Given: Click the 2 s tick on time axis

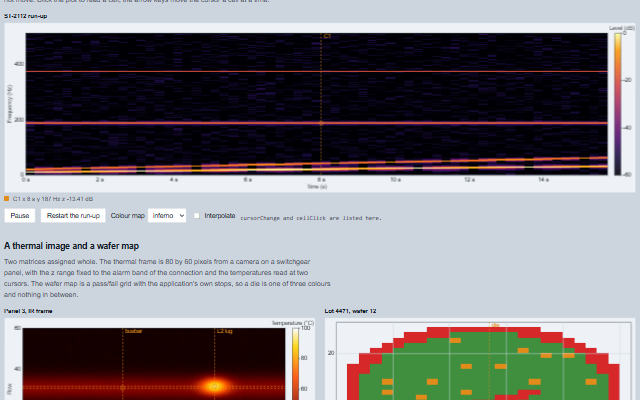Looking at the screenshot, I should pyautogui.click(x=100, y=180).
